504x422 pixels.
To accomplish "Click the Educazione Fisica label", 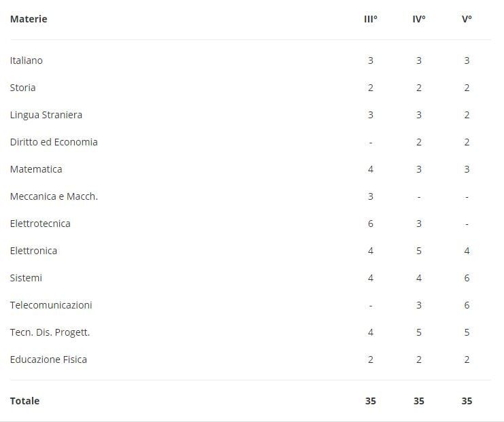I will click(x=48, y=359).
